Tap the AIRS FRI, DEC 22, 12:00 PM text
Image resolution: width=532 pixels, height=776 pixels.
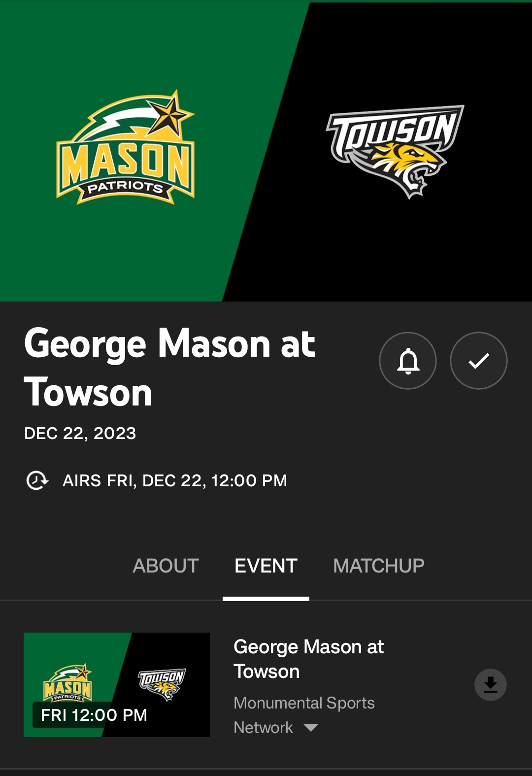[175, 480]
